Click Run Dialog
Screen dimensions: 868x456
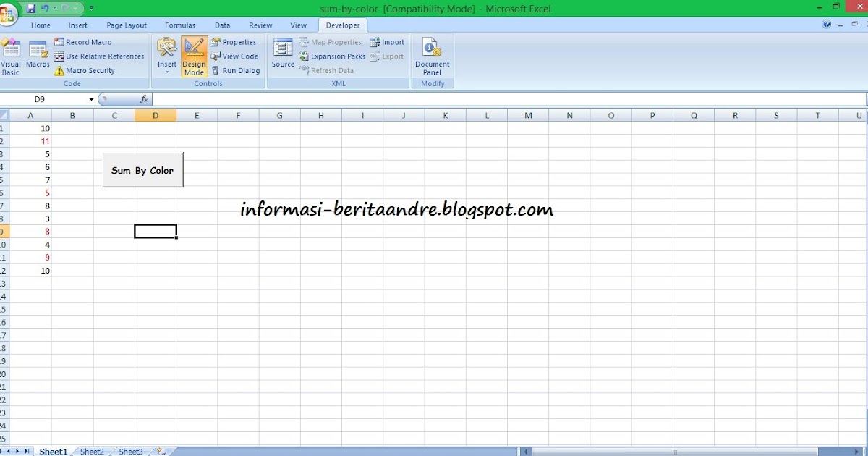tap(236, 71)
